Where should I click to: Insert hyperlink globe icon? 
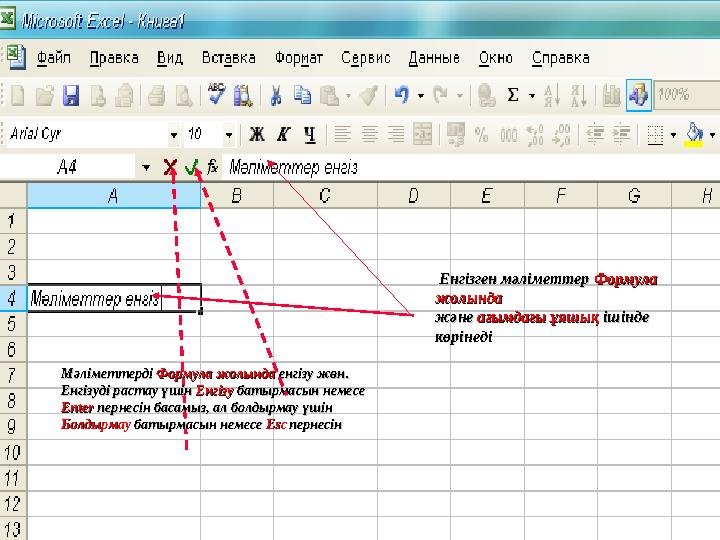click(x=486, y=96)
